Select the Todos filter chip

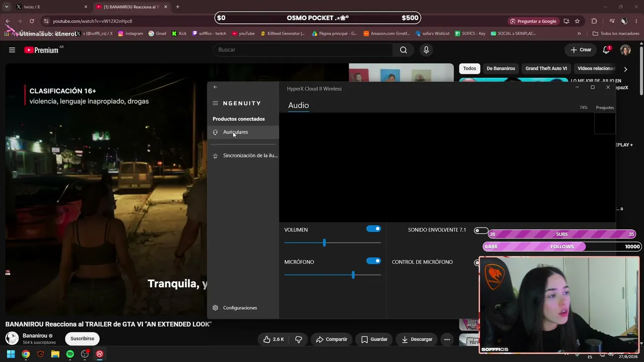point(469,68)
